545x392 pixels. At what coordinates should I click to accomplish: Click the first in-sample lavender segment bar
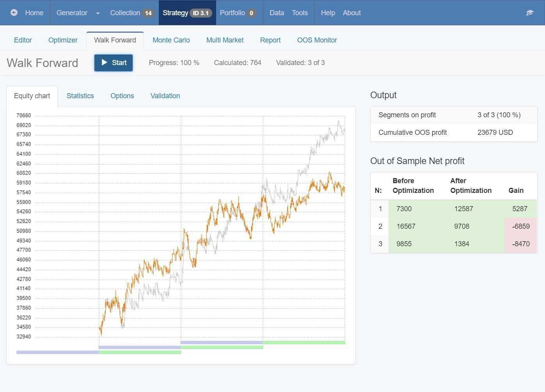(57, 352)
